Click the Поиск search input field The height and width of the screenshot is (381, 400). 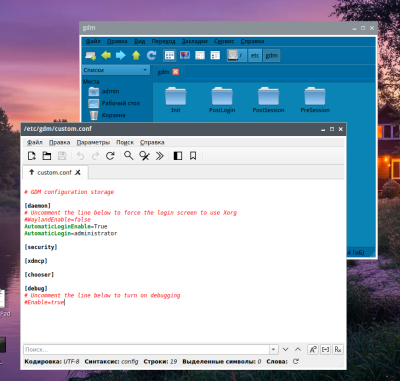click(x=146, y=349)
